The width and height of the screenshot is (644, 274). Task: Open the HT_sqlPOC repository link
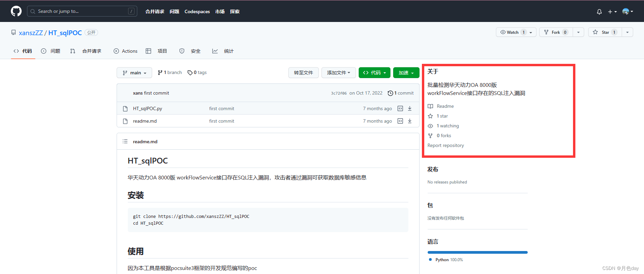65,33
